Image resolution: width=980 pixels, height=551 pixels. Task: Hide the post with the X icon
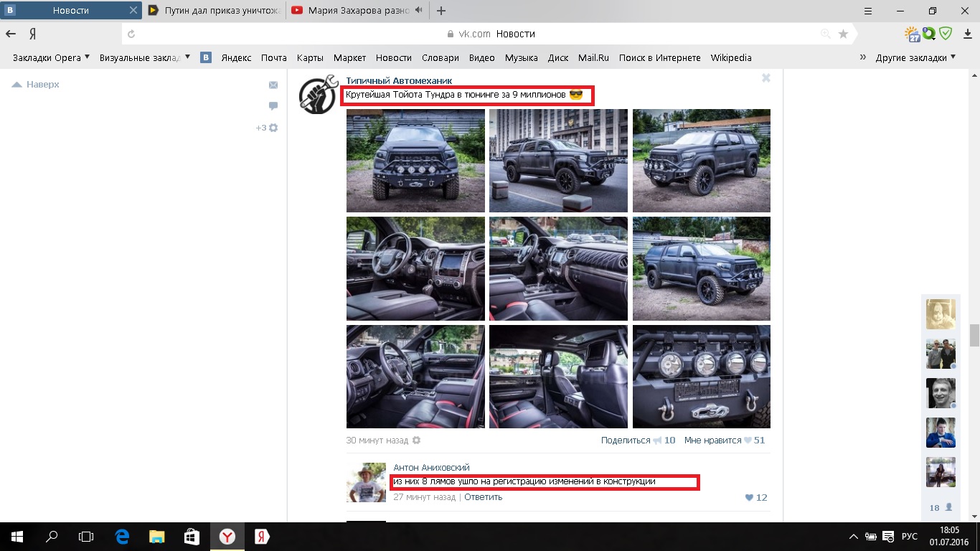(766, 78)
